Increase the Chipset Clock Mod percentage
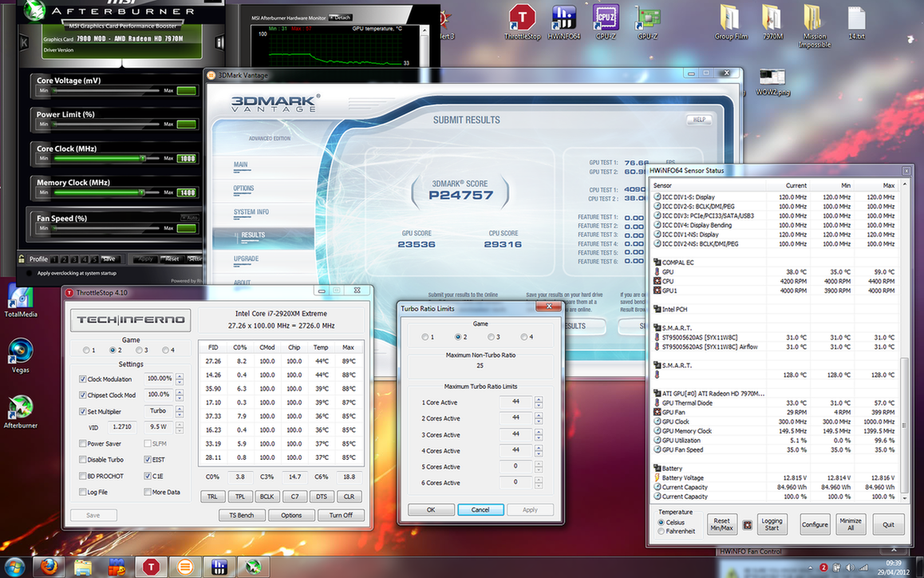 coord(180,392)
